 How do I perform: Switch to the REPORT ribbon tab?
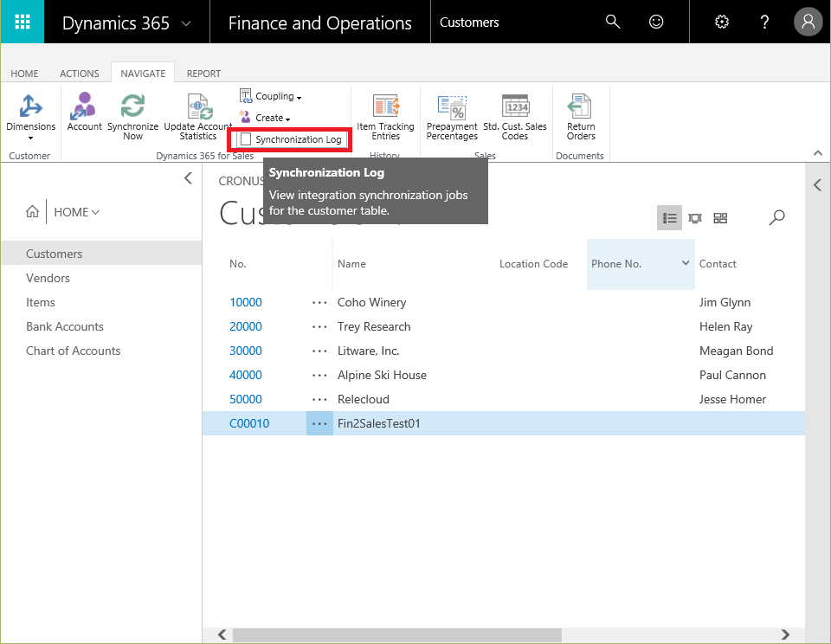click(203, 74)
